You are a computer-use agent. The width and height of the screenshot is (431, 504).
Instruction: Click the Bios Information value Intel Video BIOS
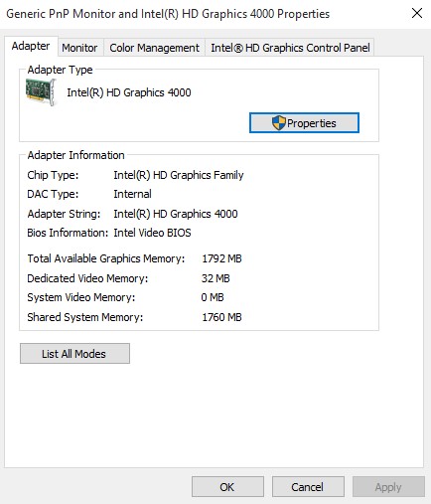pos(152,233)
